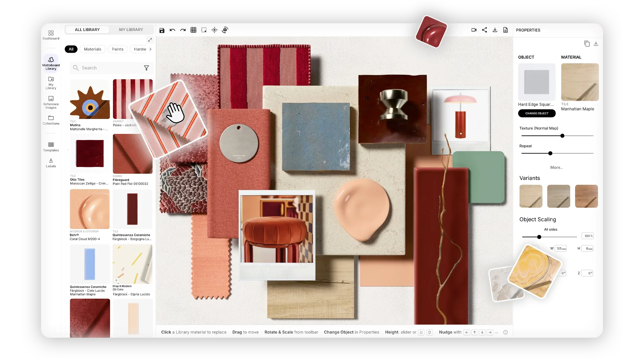This screenshot has width=644, height=362.
Task: Click the rotate view icon
Action: [225, 30]
